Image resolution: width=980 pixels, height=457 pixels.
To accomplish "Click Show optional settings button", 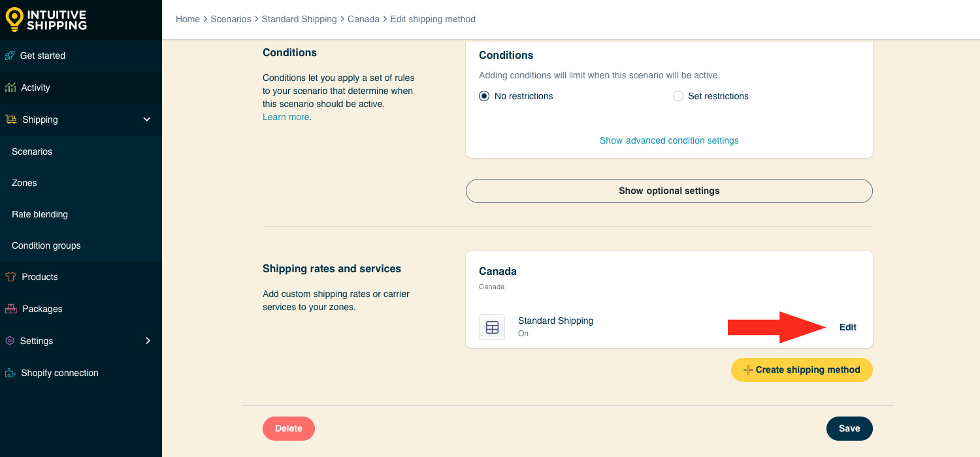I will 669,191.
